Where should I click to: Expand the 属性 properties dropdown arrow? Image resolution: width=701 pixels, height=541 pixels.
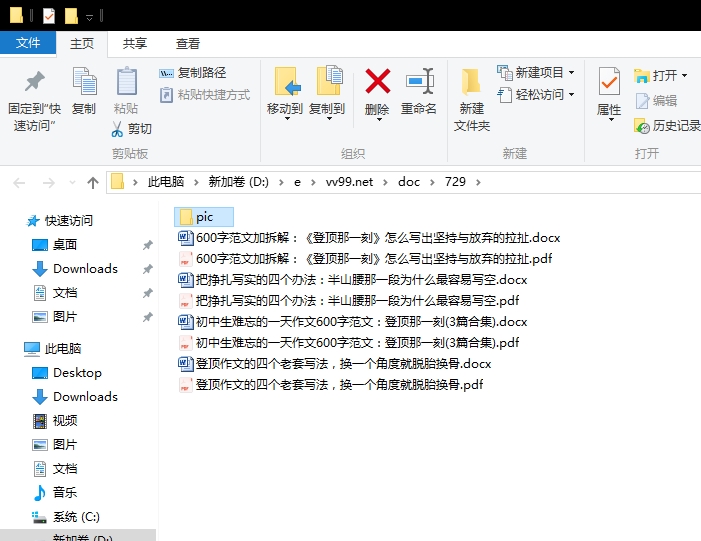click(611, 119)
